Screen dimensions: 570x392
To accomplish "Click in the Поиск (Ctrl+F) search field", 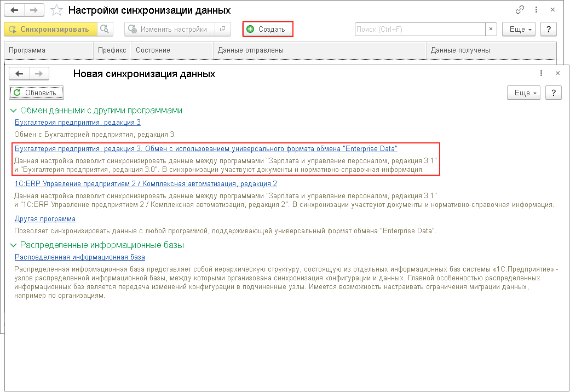I will [419, 29].
